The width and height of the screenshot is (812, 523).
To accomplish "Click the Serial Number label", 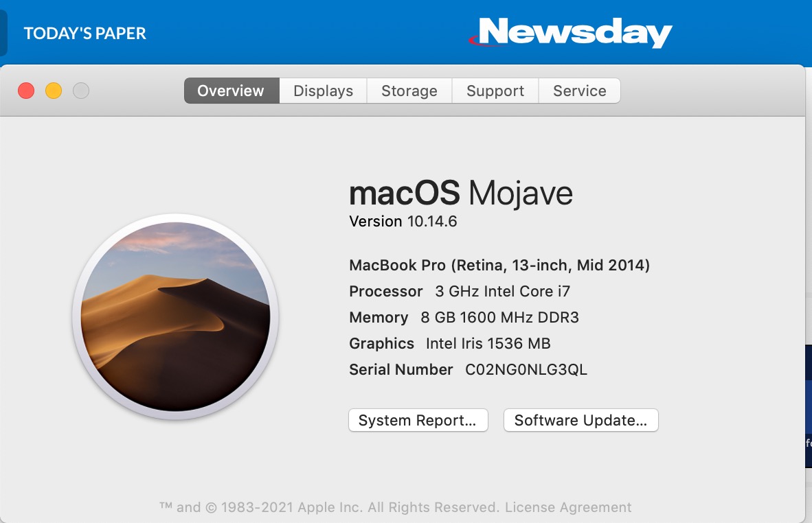I will pos(401,369).
